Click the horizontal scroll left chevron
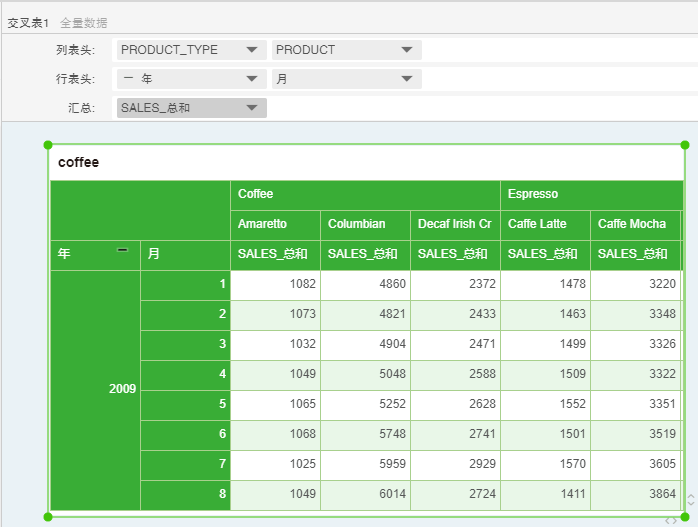 click(667, 521)
